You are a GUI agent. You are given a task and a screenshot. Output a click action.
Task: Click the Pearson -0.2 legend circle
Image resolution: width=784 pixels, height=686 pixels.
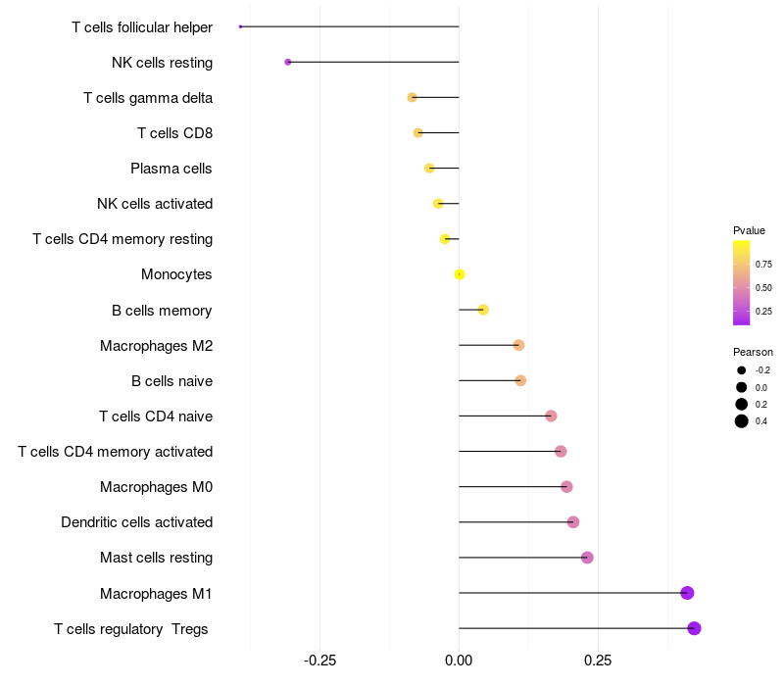(742, 370)
